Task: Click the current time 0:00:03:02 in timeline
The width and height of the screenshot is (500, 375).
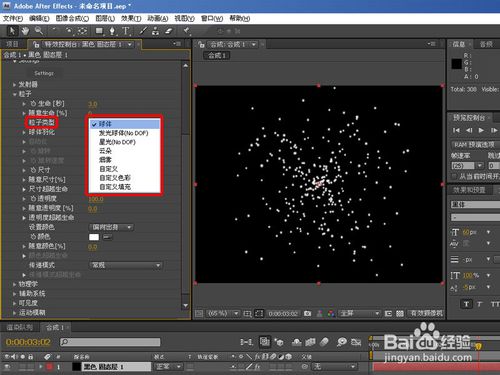Action: [28, 342]
